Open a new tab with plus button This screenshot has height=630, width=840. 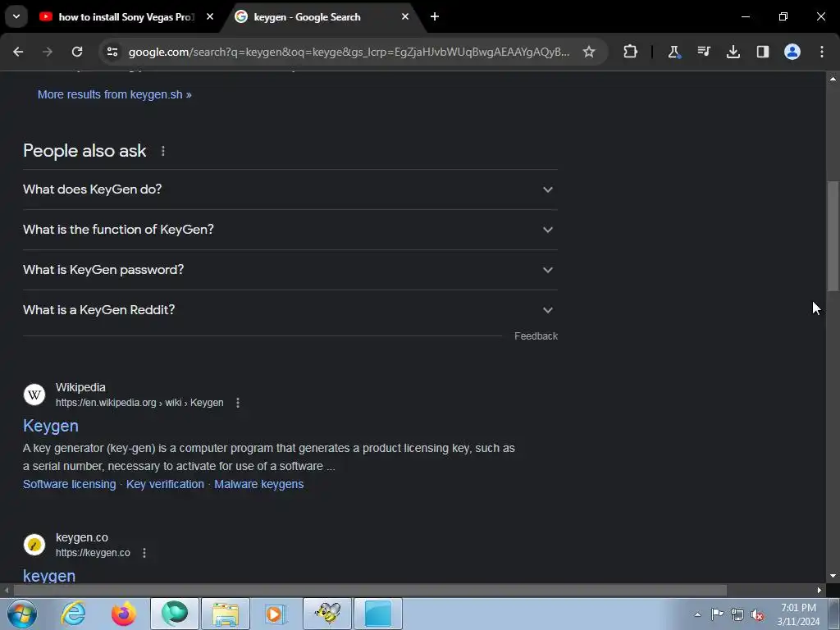pos(435,16)
